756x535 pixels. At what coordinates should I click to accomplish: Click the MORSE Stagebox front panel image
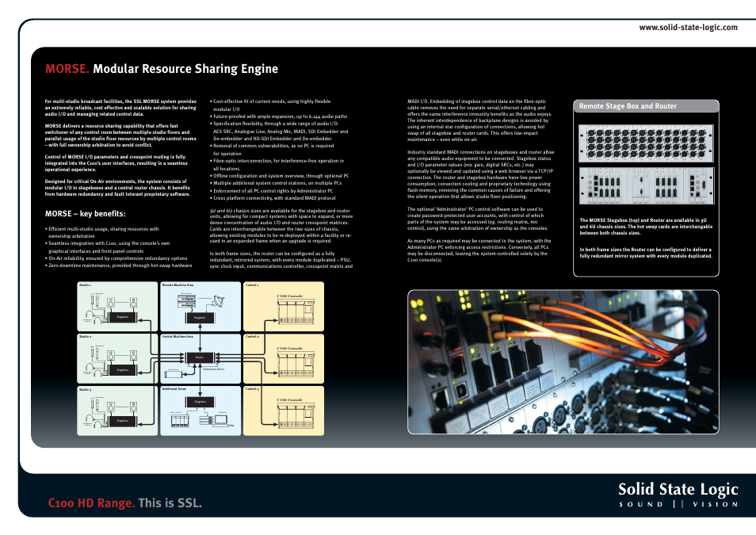point(646,143)
